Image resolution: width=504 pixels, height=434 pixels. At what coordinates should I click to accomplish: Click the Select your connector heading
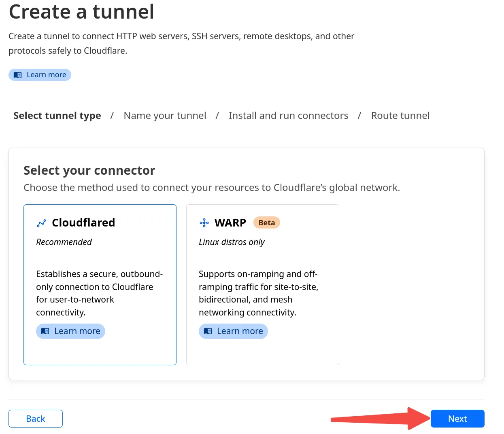click(89, 171)
